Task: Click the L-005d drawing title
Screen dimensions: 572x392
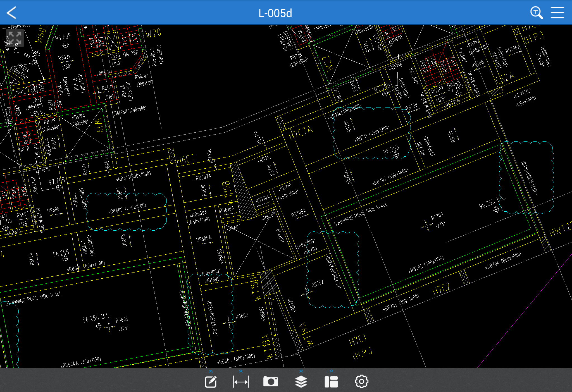Action: (275, 13)
